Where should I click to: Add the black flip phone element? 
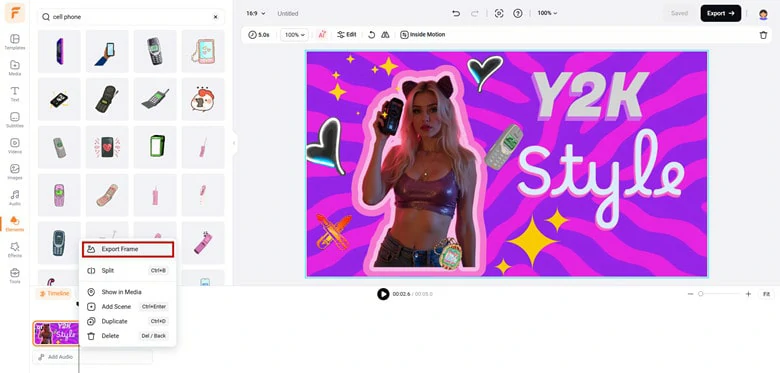pos(107,99)
